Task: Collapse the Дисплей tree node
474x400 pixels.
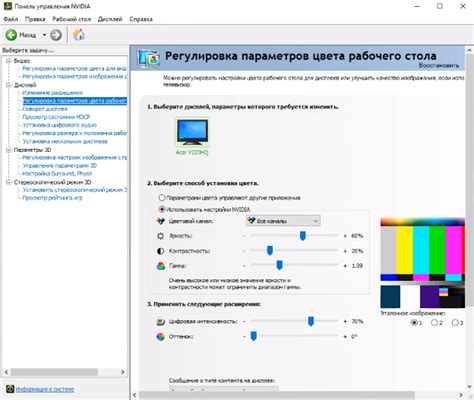Action: point(9,85)
